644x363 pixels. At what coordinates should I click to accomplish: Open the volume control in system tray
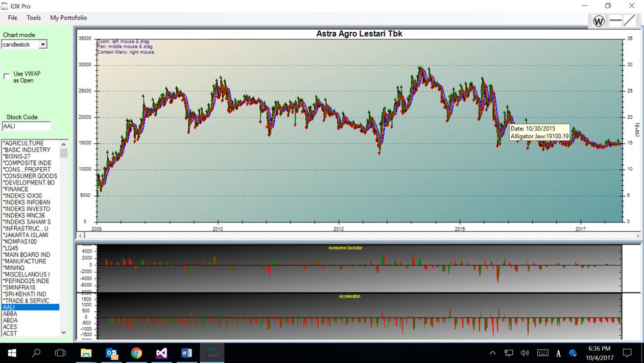pyautogui.click(x=524, y=353)
